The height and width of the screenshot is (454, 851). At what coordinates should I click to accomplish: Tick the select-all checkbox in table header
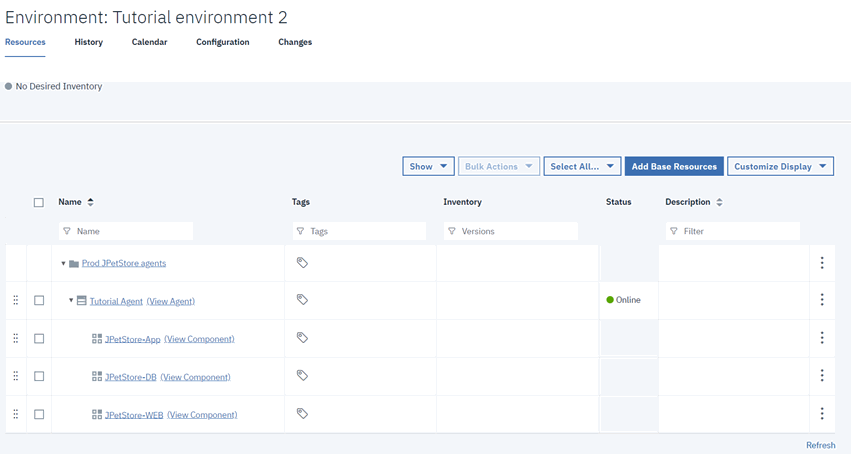(39, 202)
